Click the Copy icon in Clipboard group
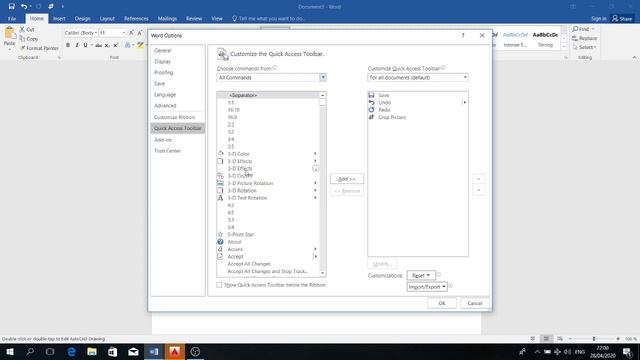The image size is (640, 360). [22, 39]
